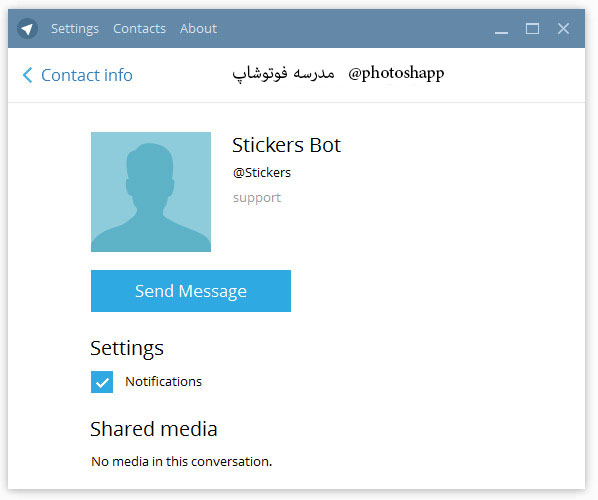The width and height of the screenshot is (598, 500).
Task: Open the About menu
Action: coord(199,29)
